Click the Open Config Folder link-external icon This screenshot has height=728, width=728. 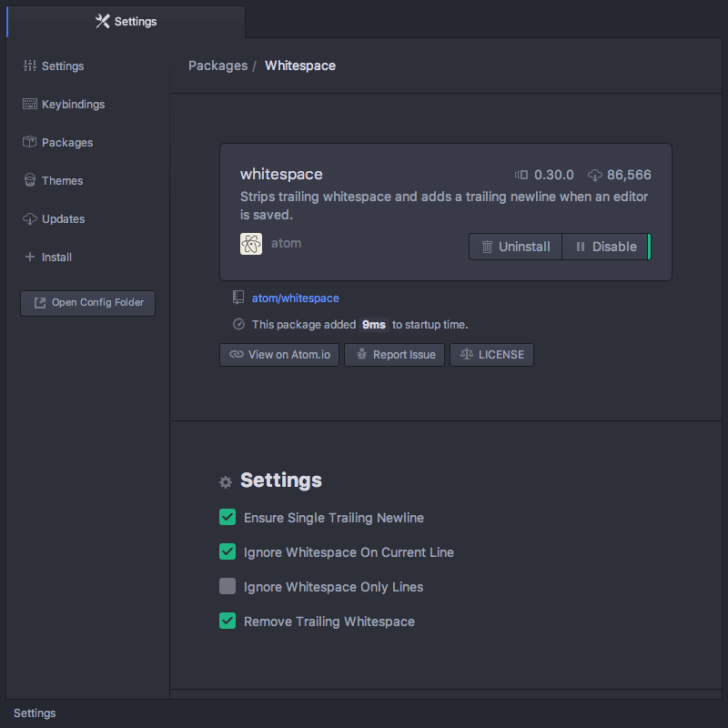pyautogui.click(x=40, y=303)
